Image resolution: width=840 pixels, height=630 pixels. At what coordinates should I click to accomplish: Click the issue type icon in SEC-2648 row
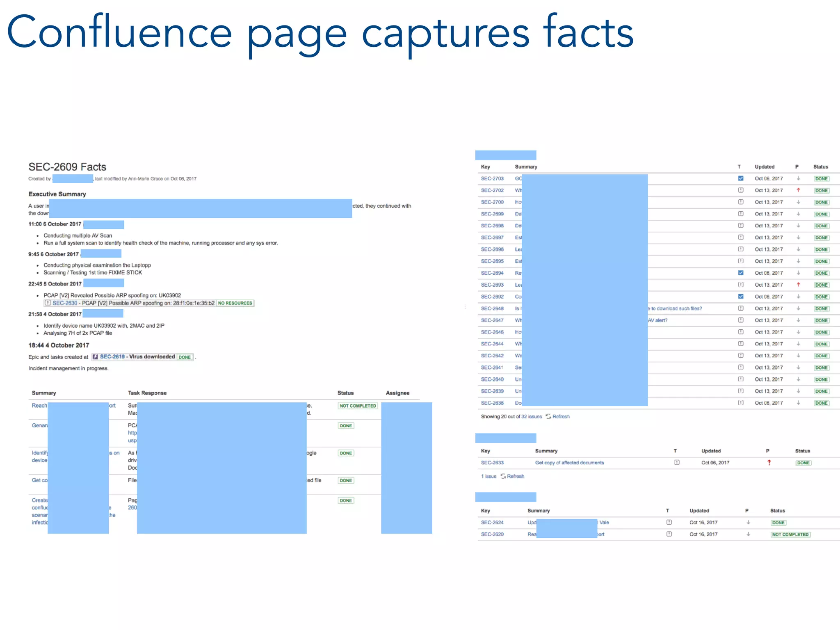pyautogui.click(x=741, y=308)
